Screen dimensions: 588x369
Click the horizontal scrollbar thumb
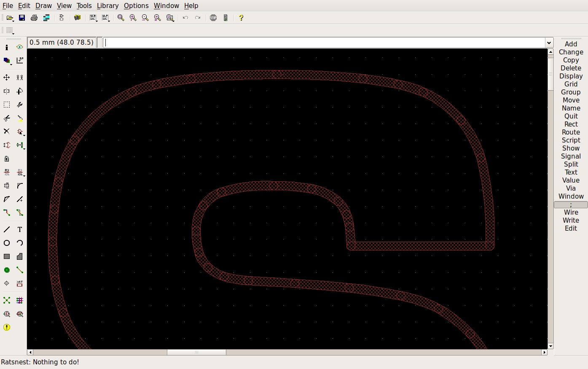(196, 352)
